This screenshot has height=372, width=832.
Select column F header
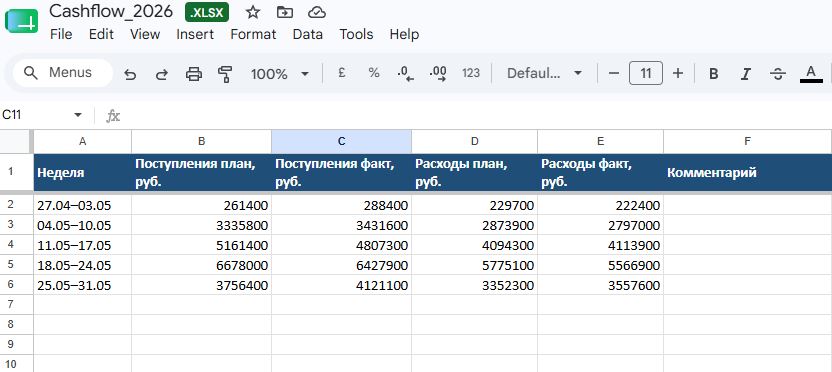coord(748,141)
